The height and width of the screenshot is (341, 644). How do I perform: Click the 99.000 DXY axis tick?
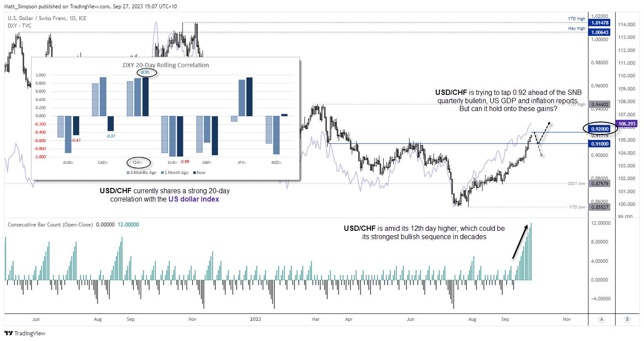pyautogui.click(x=626, y=217)
